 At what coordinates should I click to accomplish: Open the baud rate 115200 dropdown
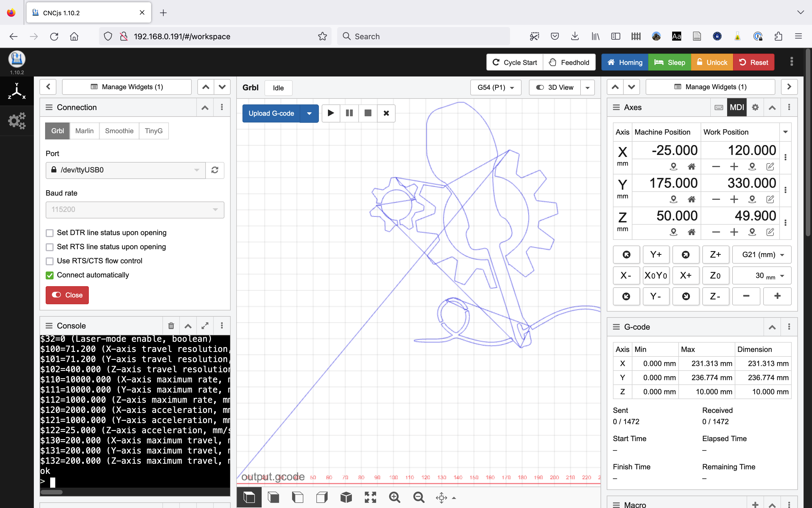tap(135, 210)
